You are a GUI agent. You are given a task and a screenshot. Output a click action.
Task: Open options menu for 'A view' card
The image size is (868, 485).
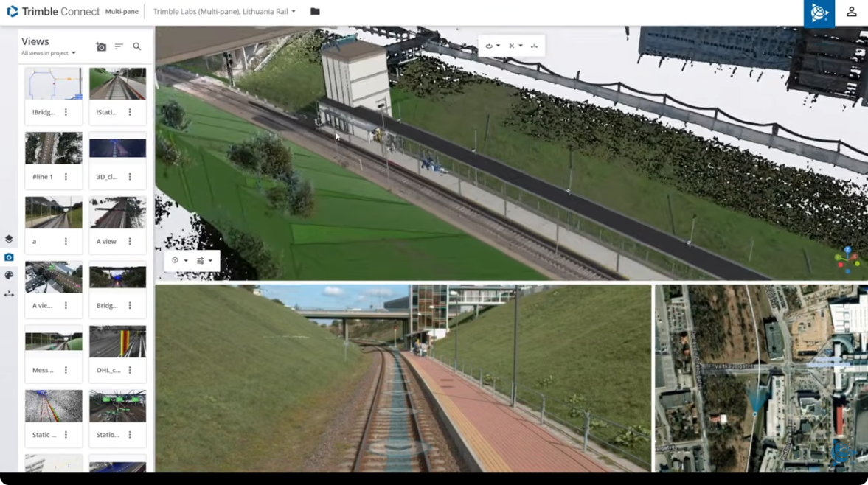pyautogui.click(x=130, y=241)
